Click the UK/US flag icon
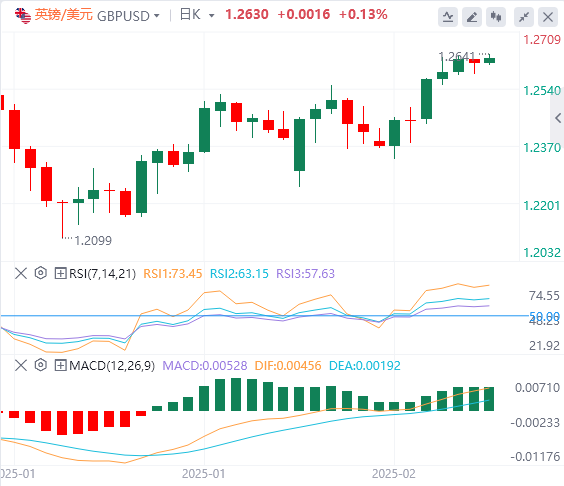The height and width of the screenshot is (486, 564). pyautogui.click(x=23, y=16)
